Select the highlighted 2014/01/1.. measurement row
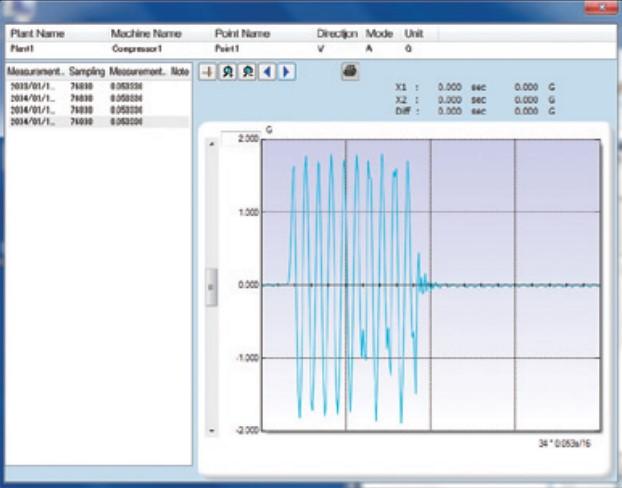Image resolution: width=622 pixels, height=488 pixels. click(98, 121)
